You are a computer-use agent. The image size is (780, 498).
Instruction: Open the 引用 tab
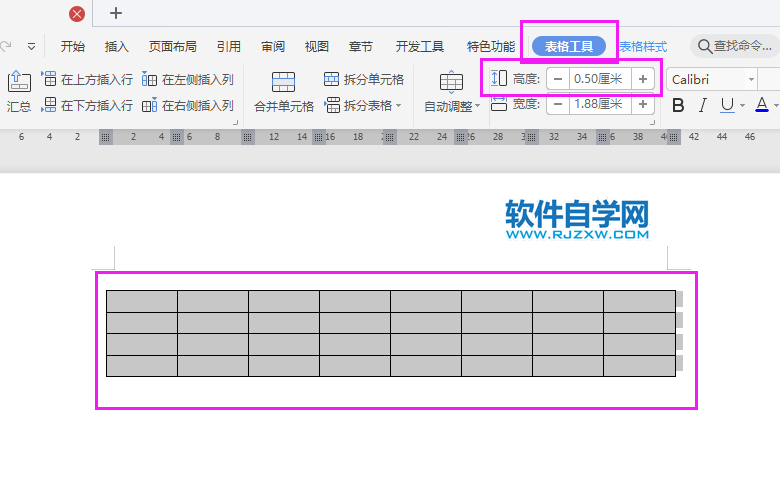click(x=229, y=47)
